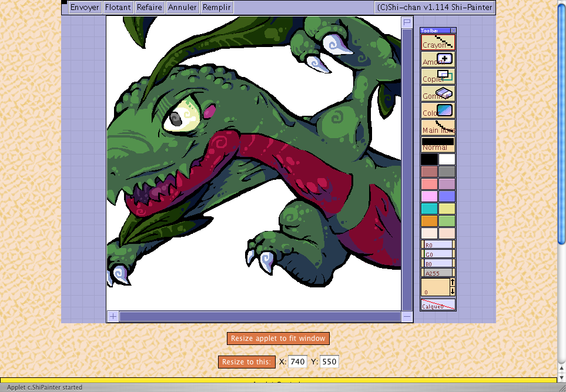Click the canvas vertical scrollbar
The height and width of the screenshot is (392, 566).
click(407, 170)
